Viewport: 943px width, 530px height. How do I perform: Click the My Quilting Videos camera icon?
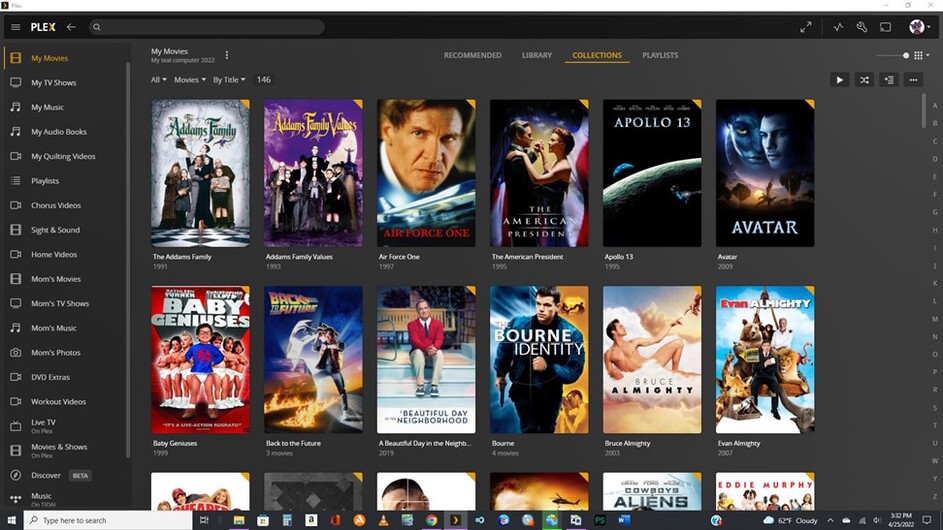[16, 156]
